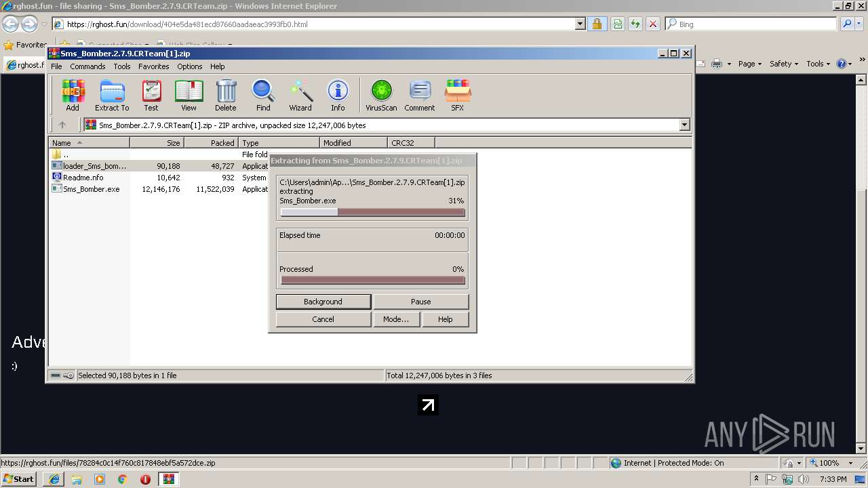The image size is (868, 488).
Task: Click the View file icon
Action: 189,95
